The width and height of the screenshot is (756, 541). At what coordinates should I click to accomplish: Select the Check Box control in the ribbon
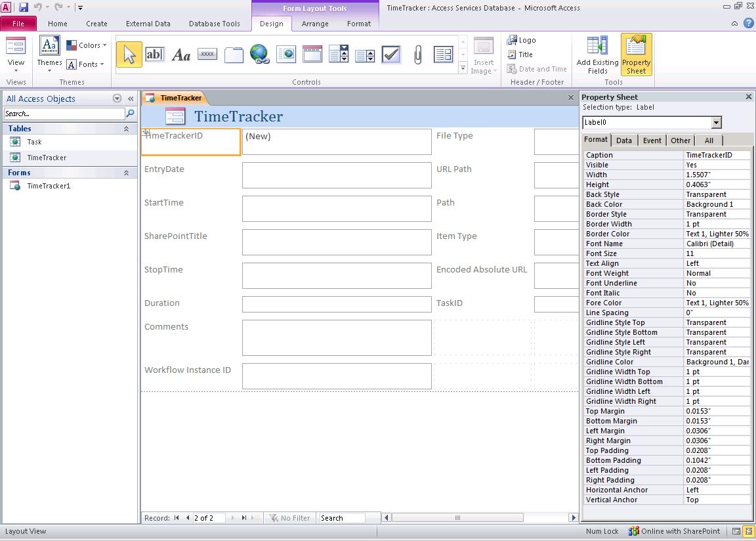pos(391,54)
